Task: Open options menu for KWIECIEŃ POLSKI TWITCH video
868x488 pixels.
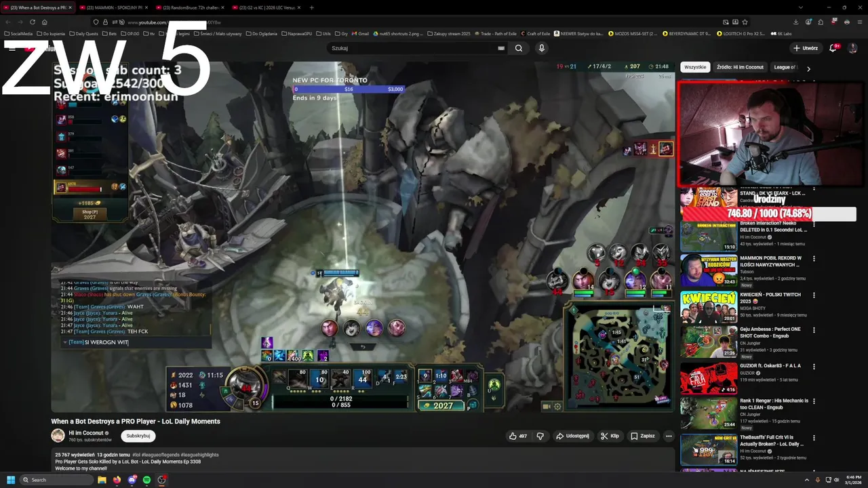Action: tap(814, 296)
